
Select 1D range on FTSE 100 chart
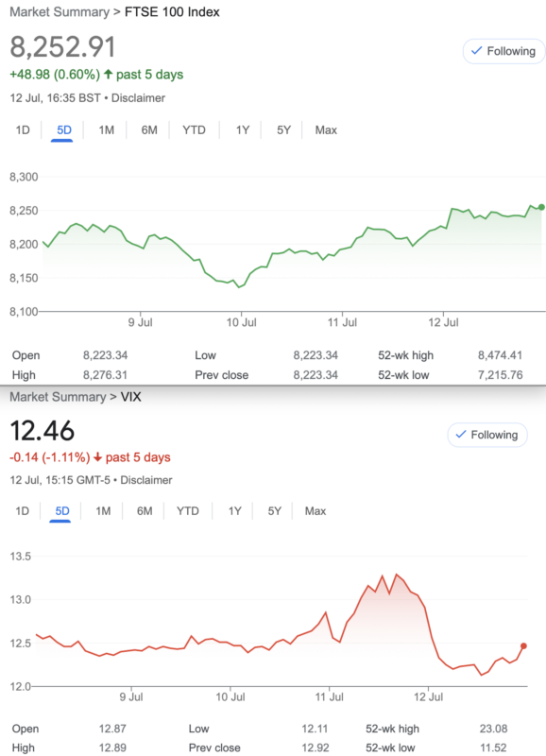[x=23, y=130]
